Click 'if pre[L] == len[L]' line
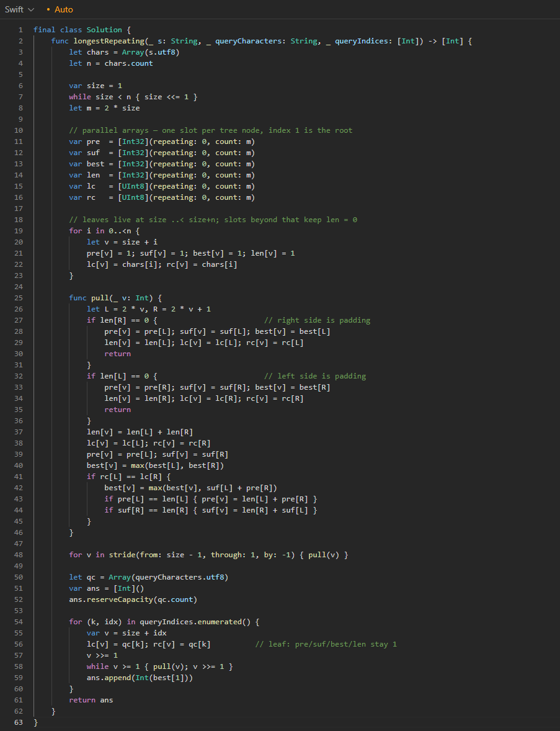The width and height of the screenshot is (560, 731). (211, 499)
